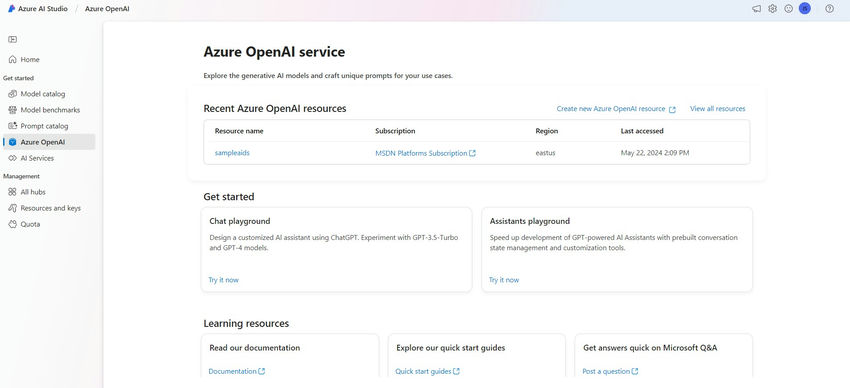This screenshot has height=388, width=850.
Task: Click the All hubs icon
Action: [x=12, y=192]
